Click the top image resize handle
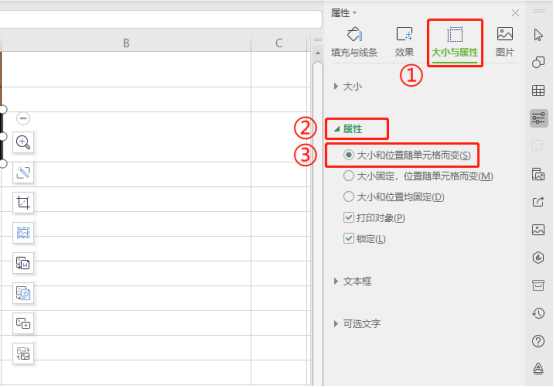 point(3,110)
